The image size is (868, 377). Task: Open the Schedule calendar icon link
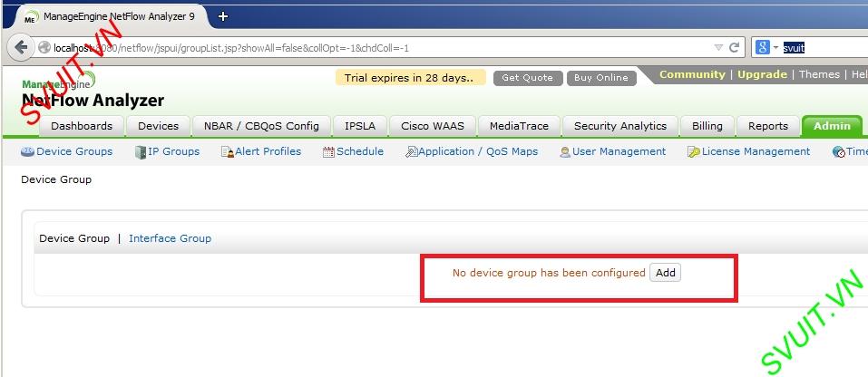coord(328,151)
